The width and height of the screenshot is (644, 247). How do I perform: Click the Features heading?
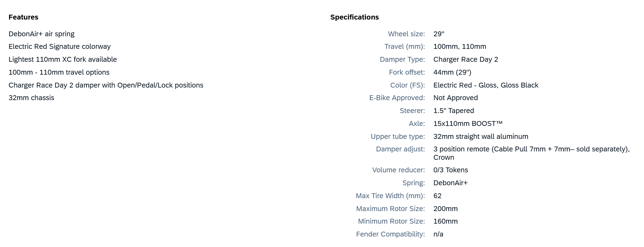(x=23, y=17)
